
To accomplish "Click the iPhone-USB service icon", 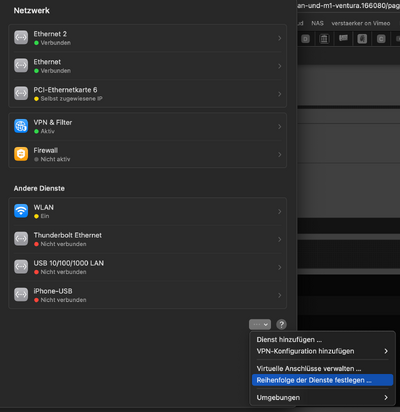I will pyautogui.click(x=21, y=295).
